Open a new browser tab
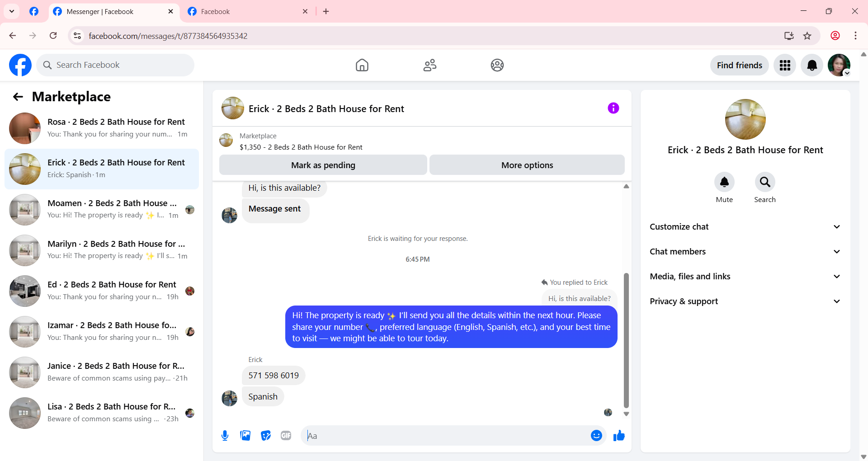Viewport: 868px width, 461px height. click(x=326, y=11)
